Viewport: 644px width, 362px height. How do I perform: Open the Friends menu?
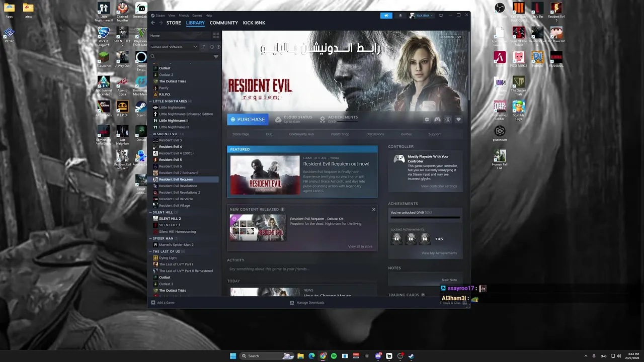184,16
